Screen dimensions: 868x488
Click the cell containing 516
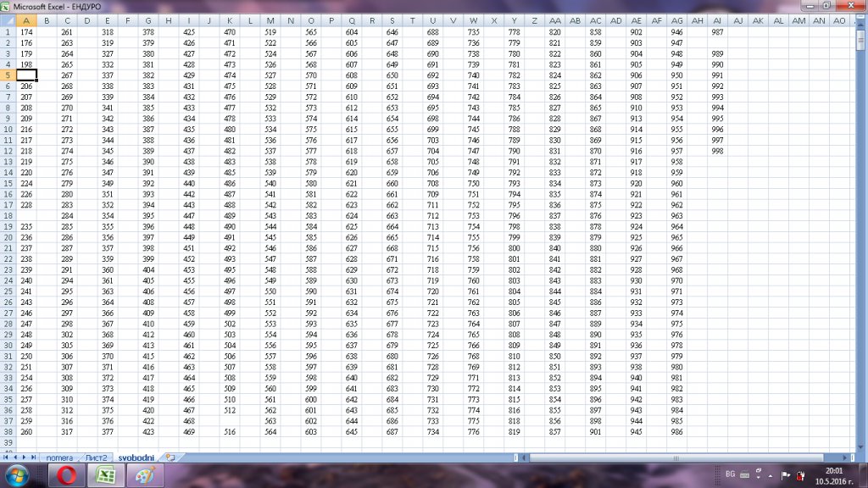point(230,431)
